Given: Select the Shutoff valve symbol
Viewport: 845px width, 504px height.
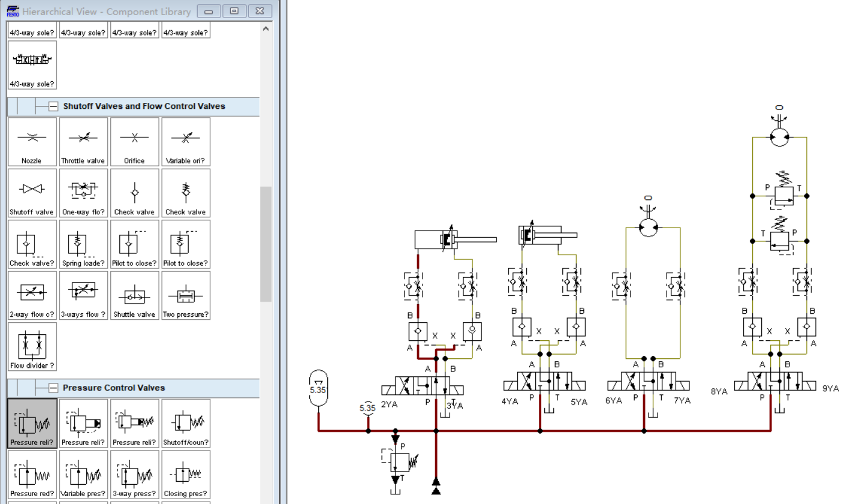Looking at the screenshot, I should (x=32, y=193).
